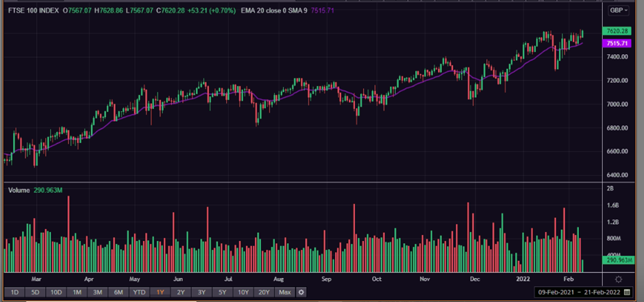This screenshot has width=644, height=302.
Task: Switch chart to 6M range
Action: coord(119,292)
